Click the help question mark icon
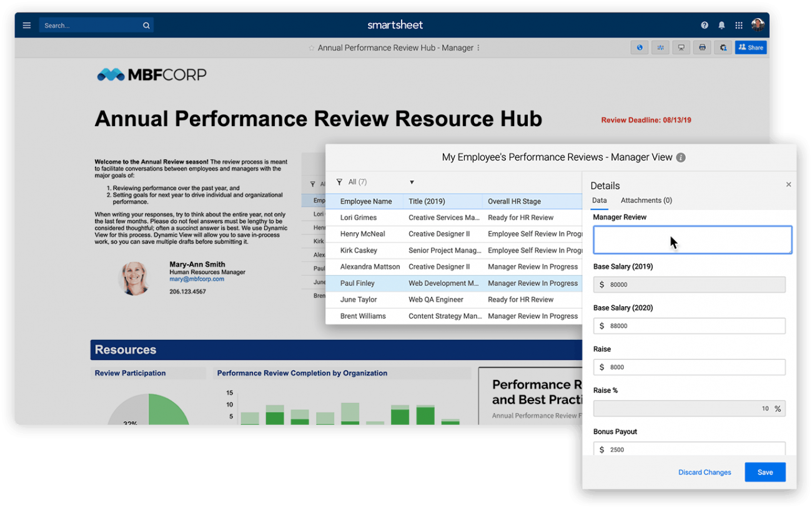The width and height of the screenshot is (812, 508). pos(704,25)
